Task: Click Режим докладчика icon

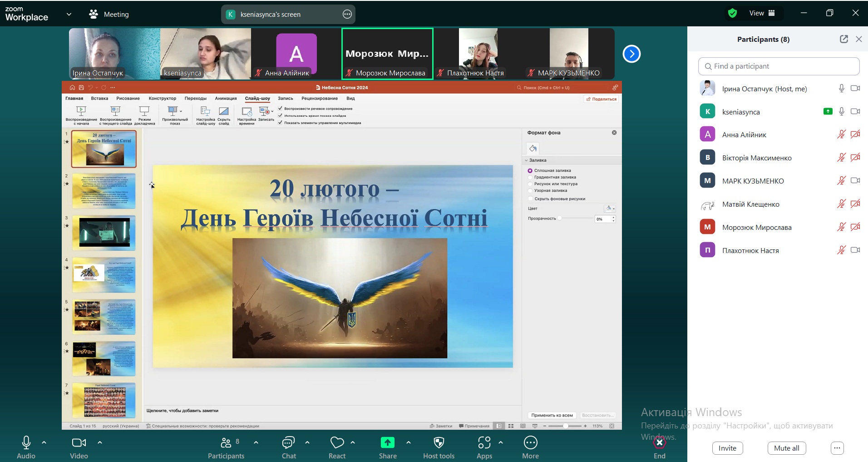Action: click(x=144, y=115)
